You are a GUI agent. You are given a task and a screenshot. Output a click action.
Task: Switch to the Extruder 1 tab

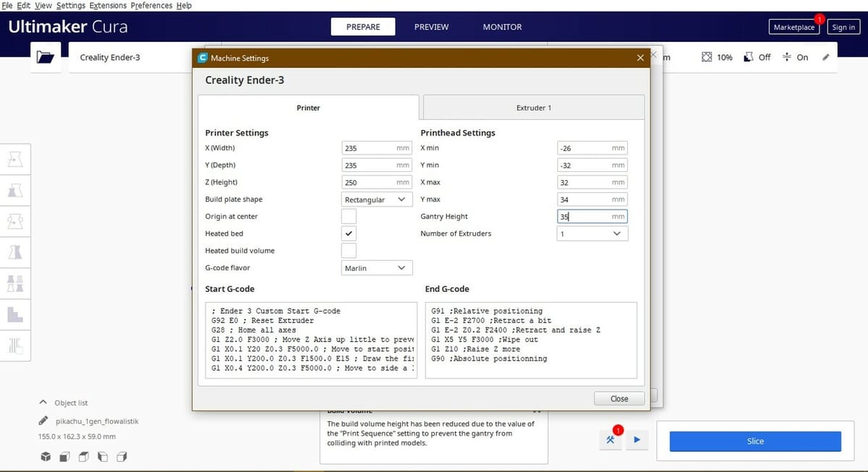[x=533, y=108]
